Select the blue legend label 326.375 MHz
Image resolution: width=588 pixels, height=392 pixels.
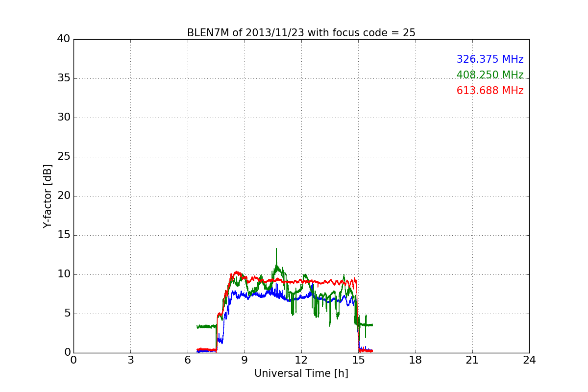pyautogui.click(x=490, y=59)
